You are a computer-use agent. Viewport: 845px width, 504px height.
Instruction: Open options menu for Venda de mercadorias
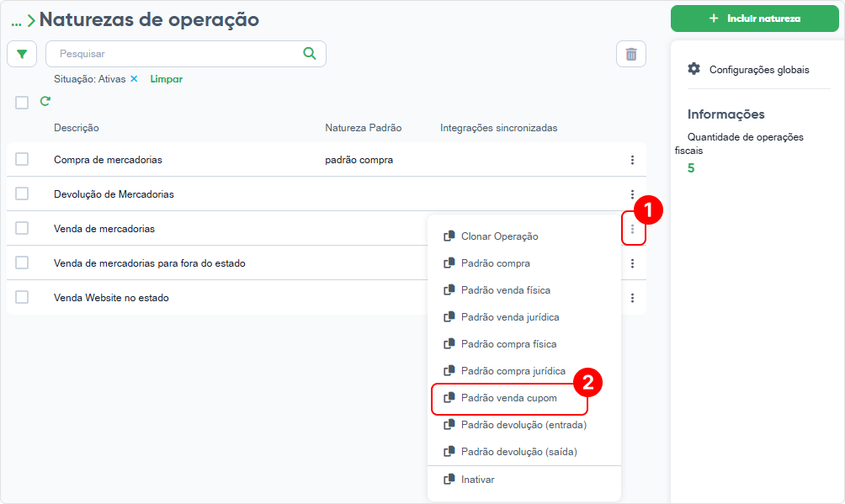coord(632,229)
